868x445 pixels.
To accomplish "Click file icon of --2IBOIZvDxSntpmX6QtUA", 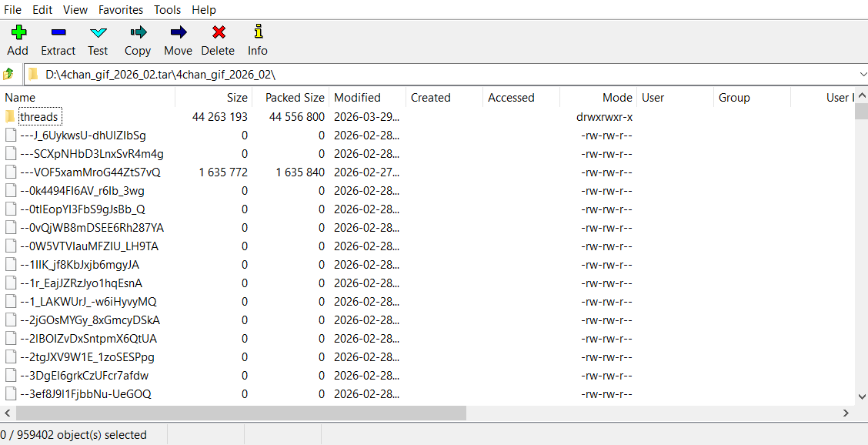I will (11, 339).
